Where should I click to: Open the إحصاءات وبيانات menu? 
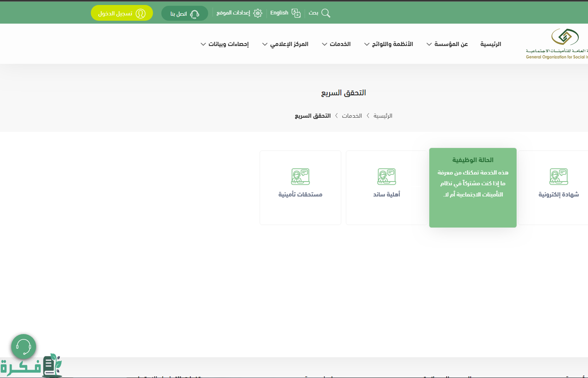click(225, 44)
